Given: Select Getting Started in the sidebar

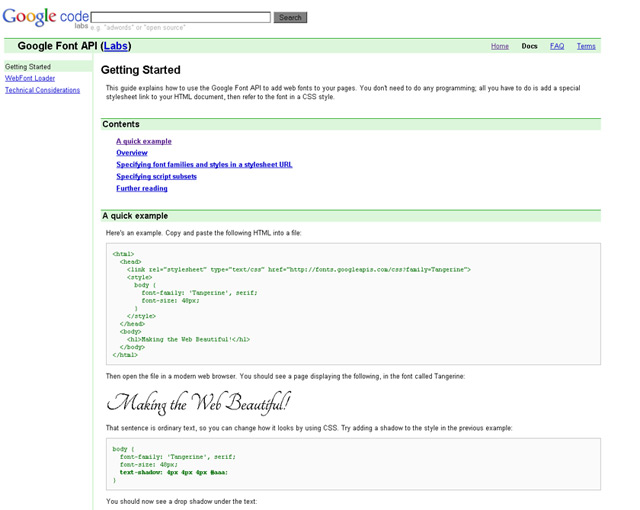Looking at the screenshot, I should 28,66.
